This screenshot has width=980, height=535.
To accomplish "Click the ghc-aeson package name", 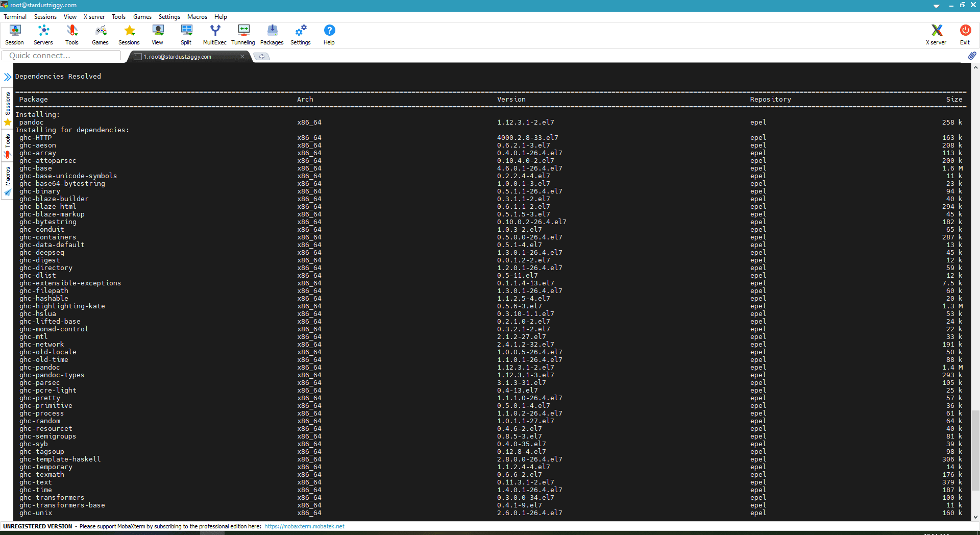I will [x=38, y=145].
